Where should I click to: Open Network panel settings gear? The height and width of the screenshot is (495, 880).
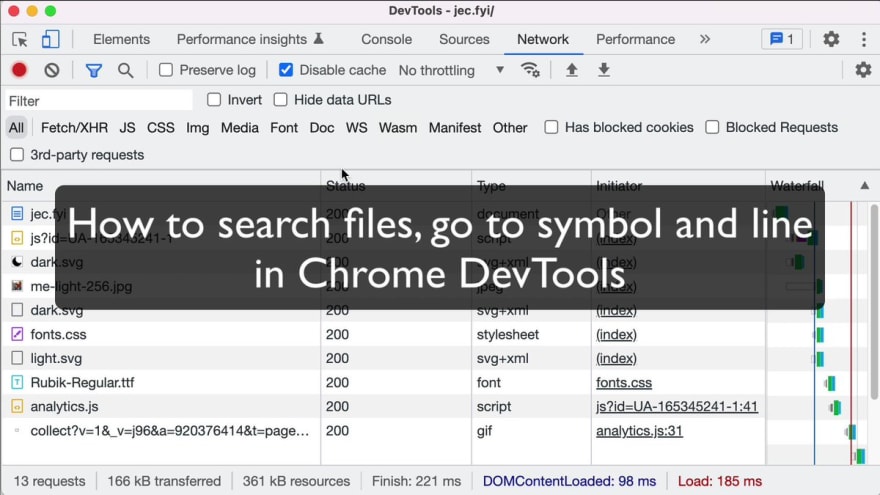click(x=863, y=70)
